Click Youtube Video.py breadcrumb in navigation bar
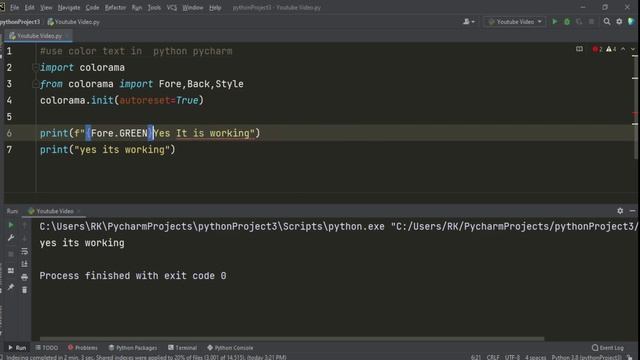 click(x=73, y=22)
